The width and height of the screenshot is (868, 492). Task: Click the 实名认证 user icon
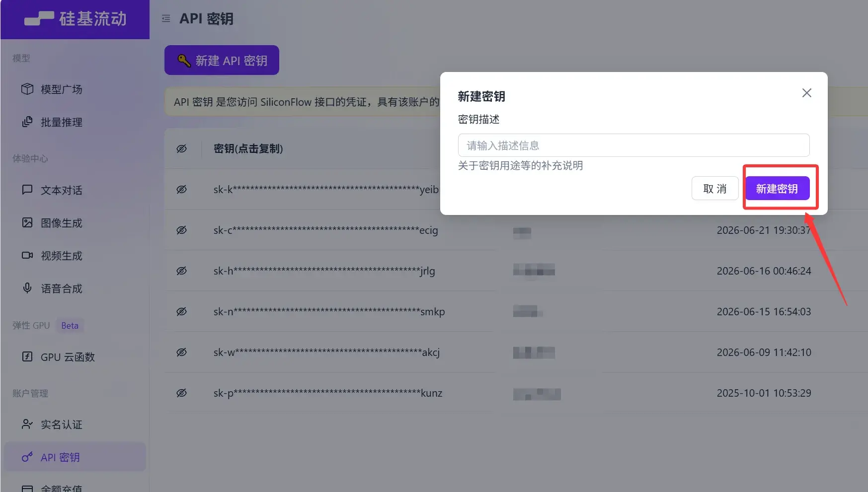click(x=27, y=424)
